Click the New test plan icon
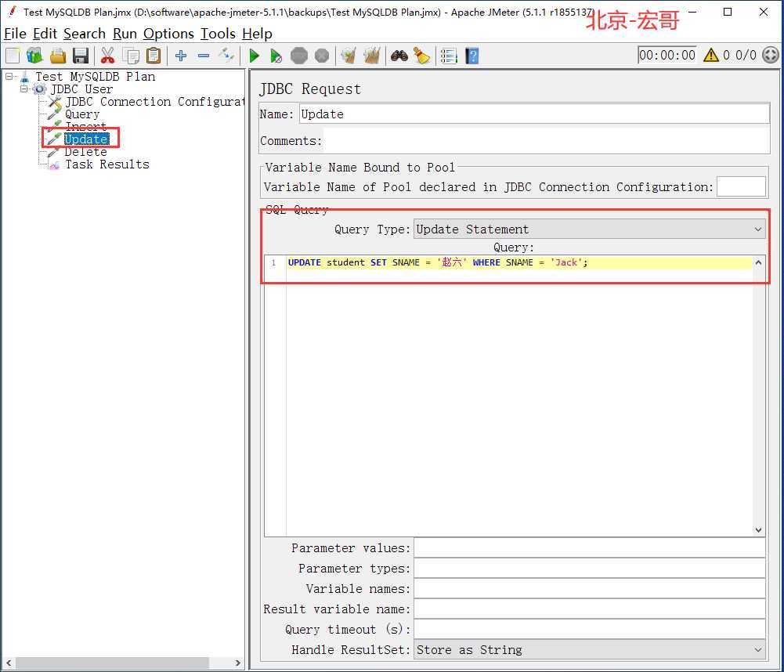784x672 pixels. 13,56
